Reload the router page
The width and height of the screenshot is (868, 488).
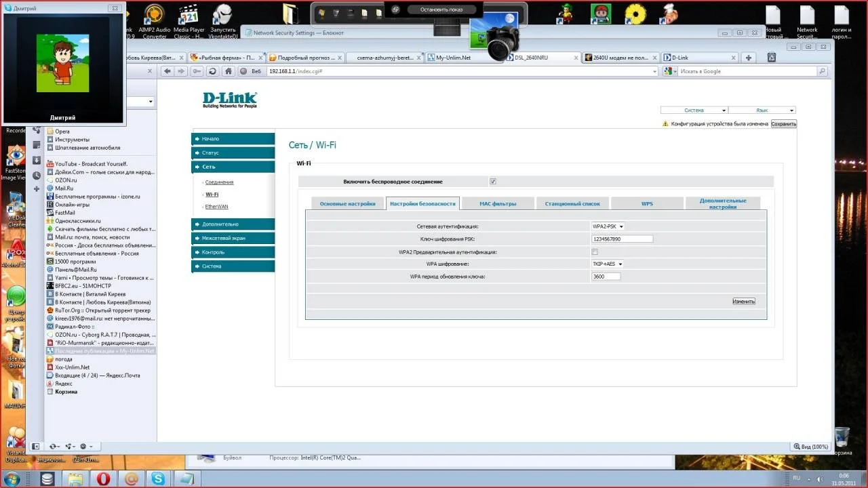[212, 71]
